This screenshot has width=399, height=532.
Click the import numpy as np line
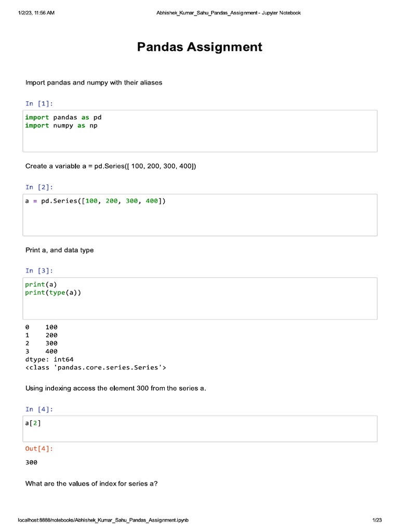click(x=61, y=126)
